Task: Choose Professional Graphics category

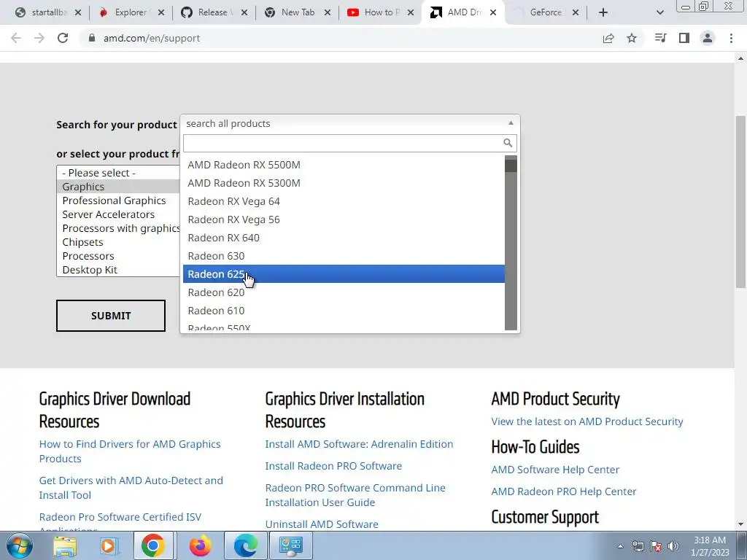Action: 118,201
